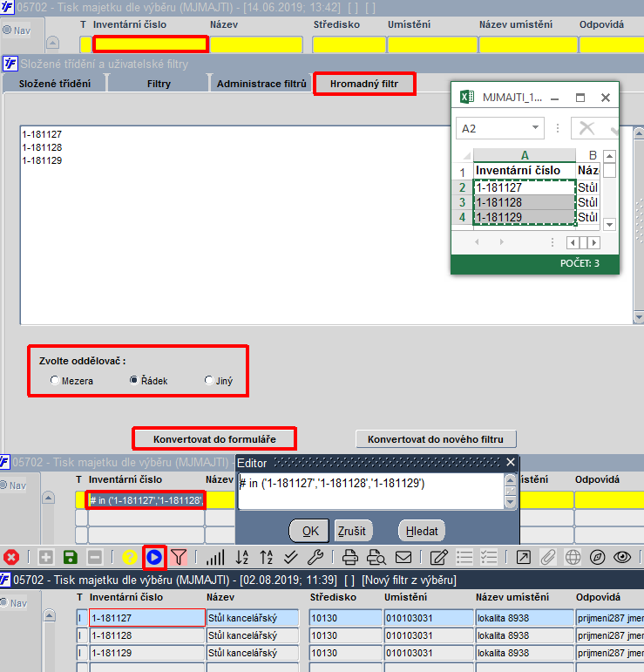
Task: Click the Editor text area scroll down arrow
Action: 510,502
